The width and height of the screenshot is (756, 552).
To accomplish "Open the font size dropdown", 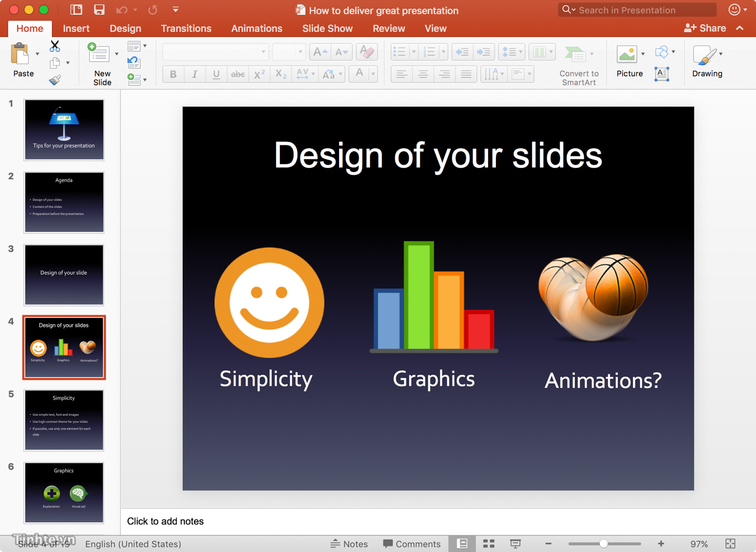I will 300,52.
